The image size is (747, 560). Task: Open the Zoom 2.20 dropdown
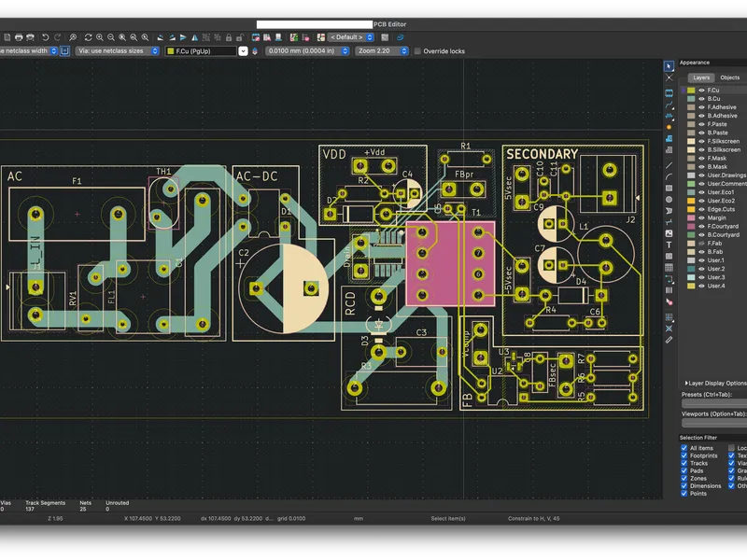382,51
